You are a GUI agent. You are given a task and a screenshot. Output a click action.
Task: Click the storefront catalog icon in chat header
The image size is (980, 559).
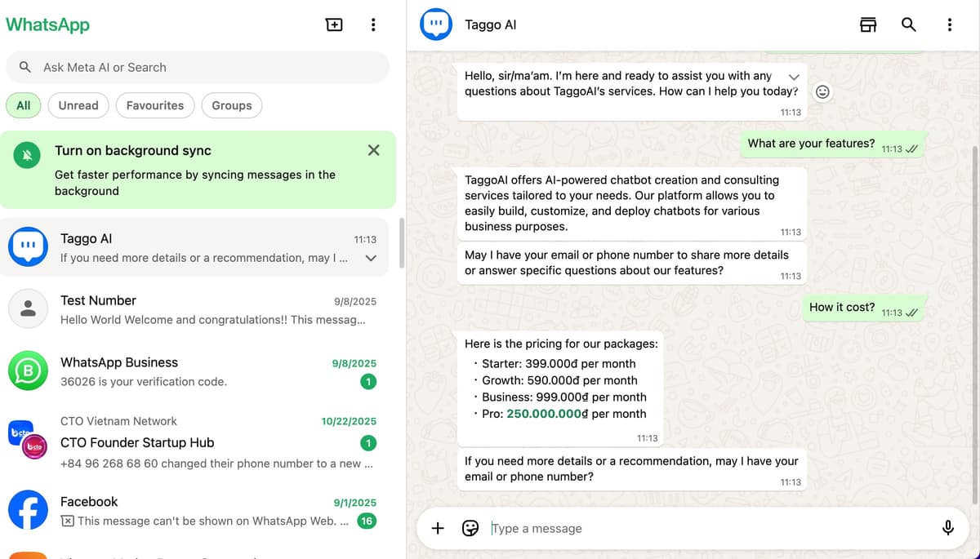(868, 24)
